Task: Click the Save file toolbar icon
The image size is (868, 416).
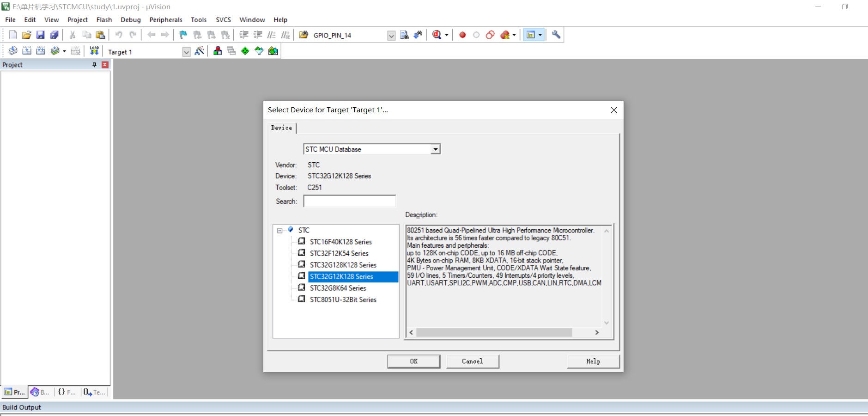Action: (x=40, y=35)
